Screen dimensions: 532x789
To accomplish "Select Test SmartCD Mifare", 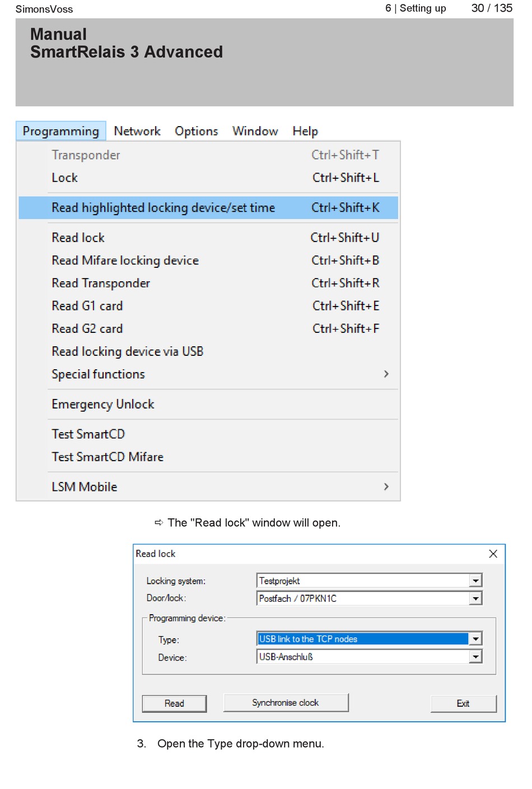I will (108, 457).
